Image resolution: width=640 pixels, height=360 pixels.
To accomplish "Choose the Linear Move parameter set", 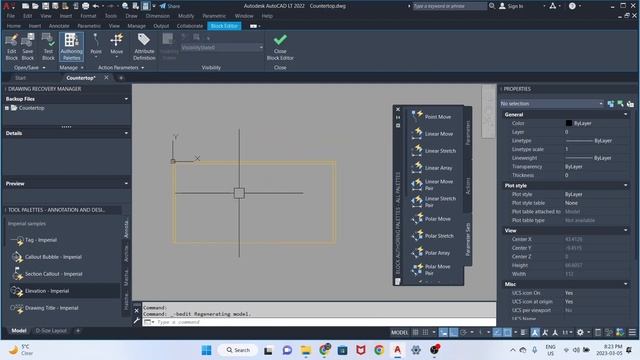I will point(432,133).
